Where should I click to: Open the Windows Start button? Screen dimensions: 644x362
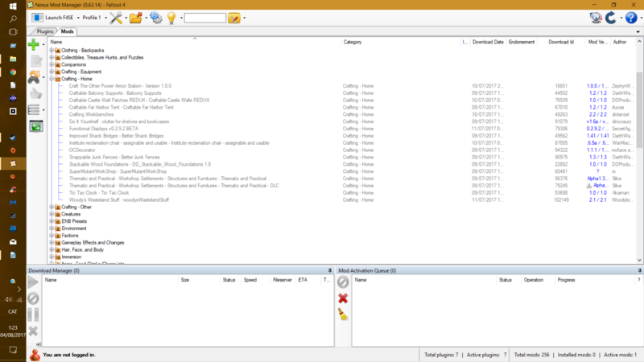tap(13, 6)
